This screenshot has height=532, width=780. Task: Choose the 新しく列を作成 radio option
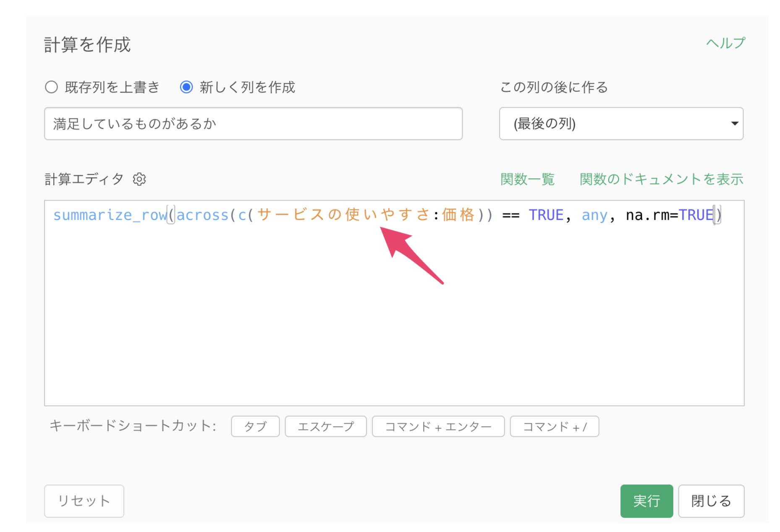click(186, 87)
